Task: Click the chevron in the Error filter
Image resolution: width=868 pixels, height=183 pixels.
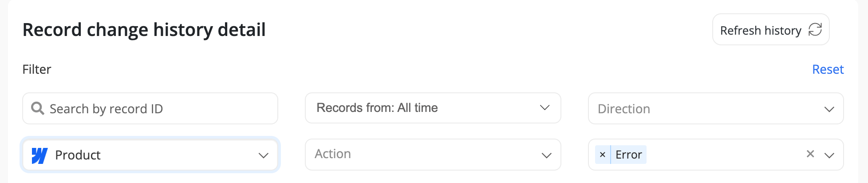Action: pyautogui.click(x=829, y=155)
